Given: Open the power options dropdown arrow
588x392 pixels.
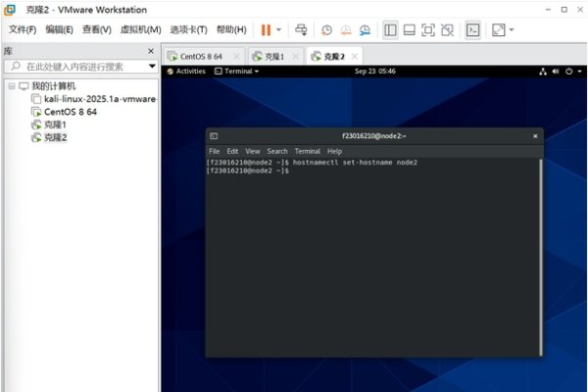Looking at the screenshot, I should click(x=278, y=30).
